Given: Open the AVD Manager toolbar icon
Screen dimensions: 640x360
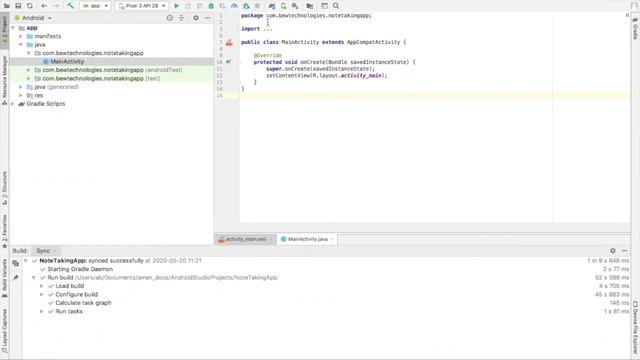Looking at the screenshot, I should [283, 6].
